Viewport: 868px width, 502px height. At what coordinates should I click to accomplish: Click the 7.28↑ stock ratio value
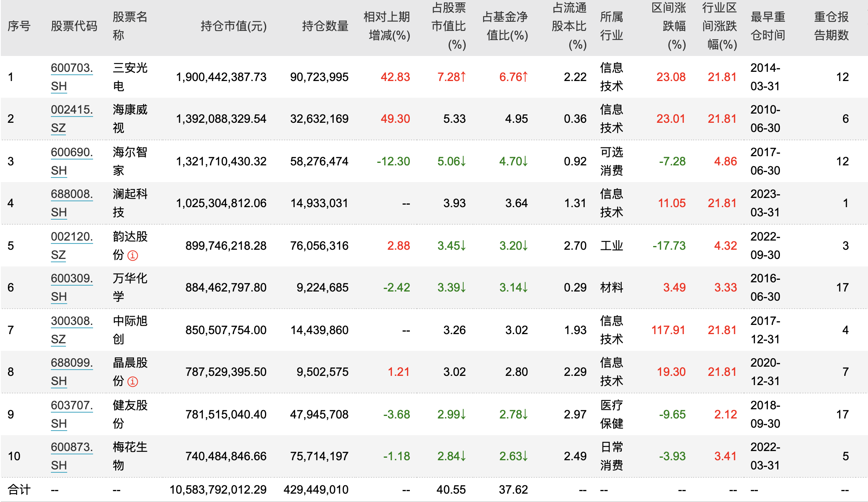pyautogui.click(x=452, y=77)
